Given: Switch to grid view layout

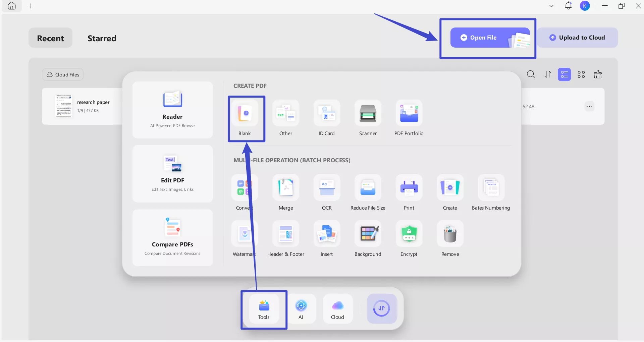Looking at the screenshot, I should click(581, 74).
